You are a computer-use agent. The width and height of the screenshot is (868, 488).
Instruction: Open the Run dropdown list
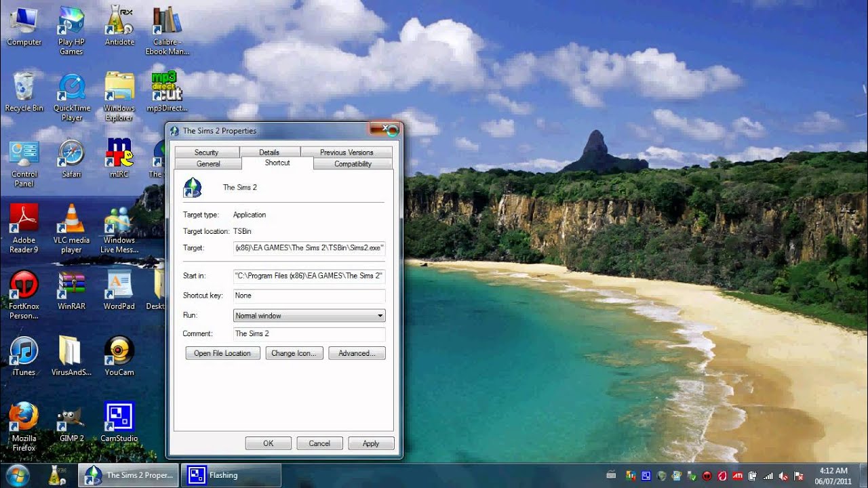[x=309, y=316]
